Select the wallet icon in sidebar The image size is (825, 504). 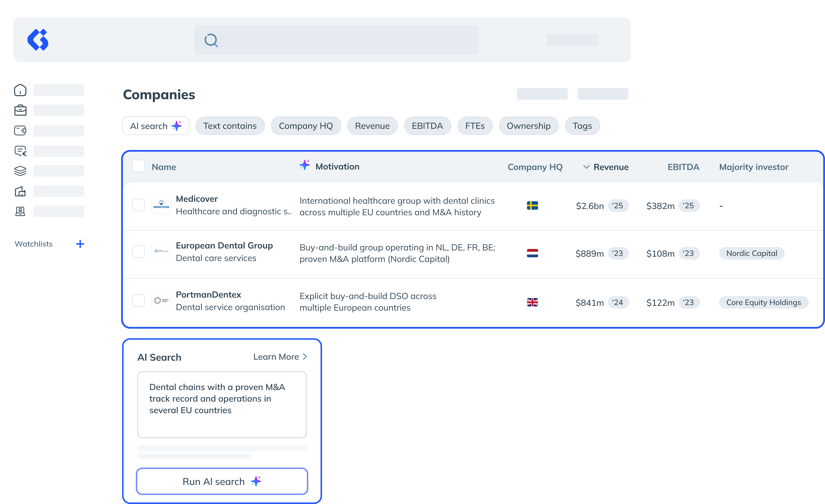point(20,130)
